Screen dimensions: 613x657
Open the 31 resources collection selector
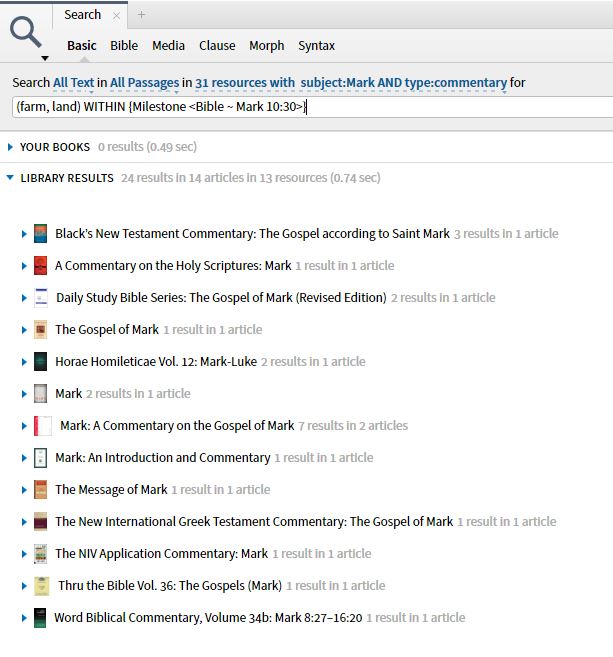click(x=351, y=83)
